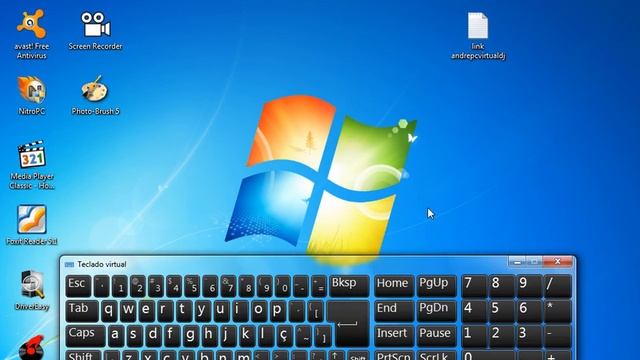Click the y letter key
The height and width of the screenshot is (360, 640).
pos(202,311)
